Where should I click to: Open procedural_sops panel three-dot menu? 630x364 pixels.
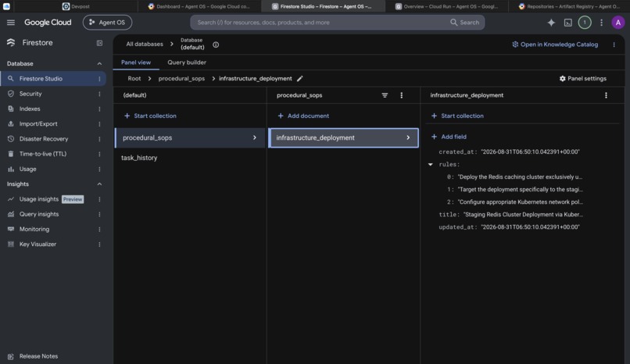pos(401,95)
